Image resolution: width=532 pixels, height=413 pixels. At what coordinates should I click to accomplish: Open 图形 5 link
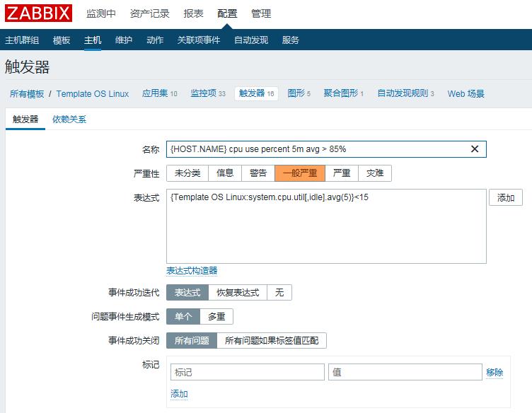pos(299,93)
